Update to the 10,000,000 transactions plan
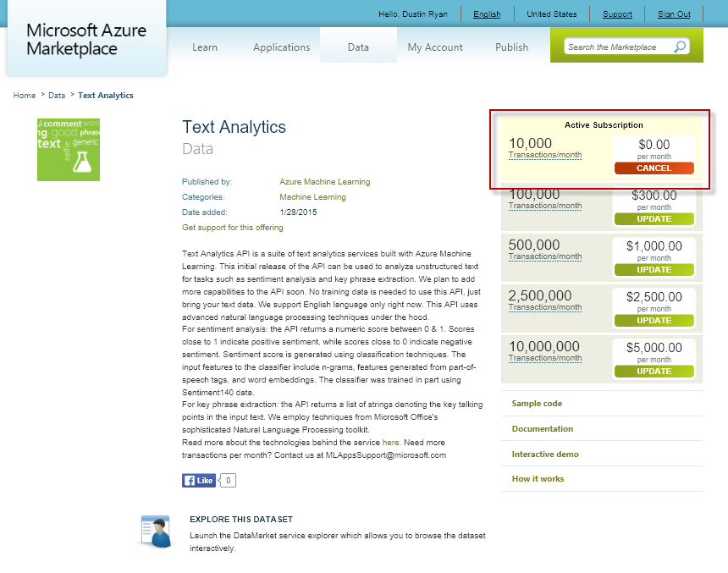 (x=654, y=371)
